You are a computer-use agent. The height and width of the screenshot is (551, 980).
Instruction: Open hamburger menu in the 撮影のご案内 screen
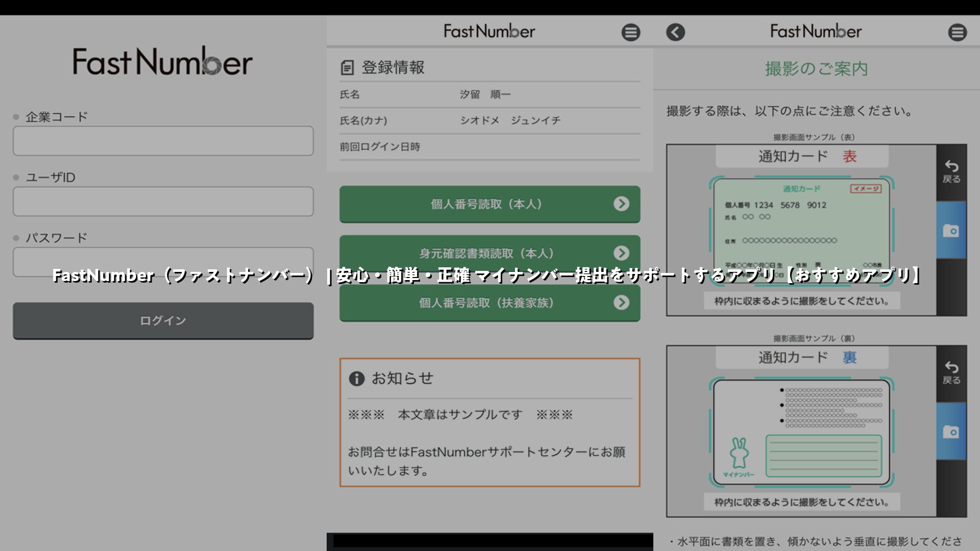coord(958,32)
